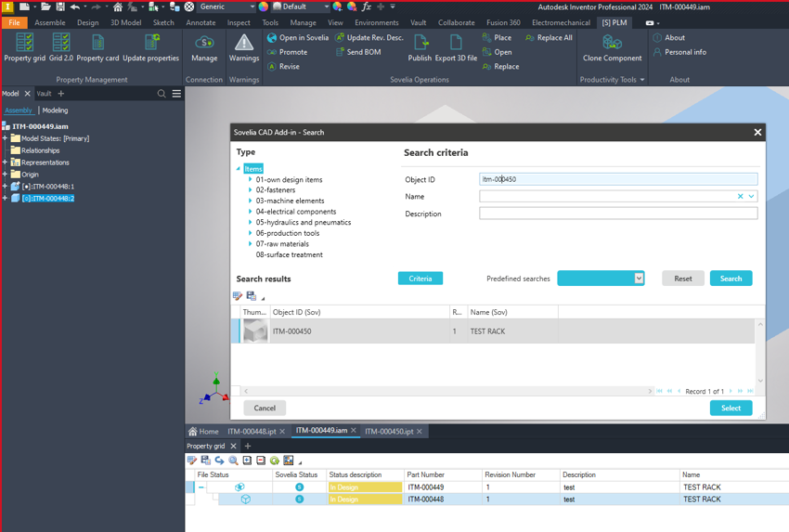Open the browser panel hamburger menu
Image resolution: width=789 pixels, height=532 pixels.
click(x=176, y=94)
